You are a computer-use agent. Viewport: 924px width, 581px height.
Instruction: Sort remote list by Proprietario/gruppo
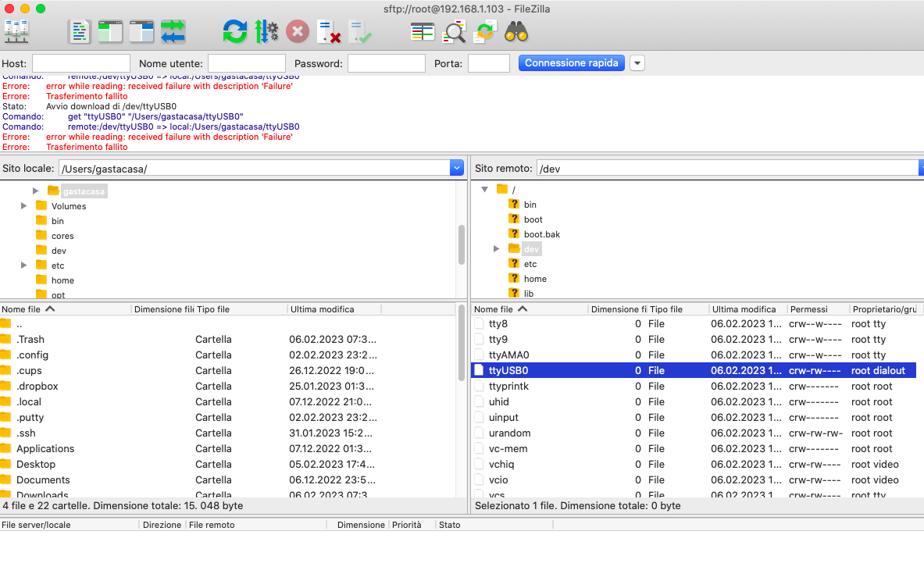886,309
